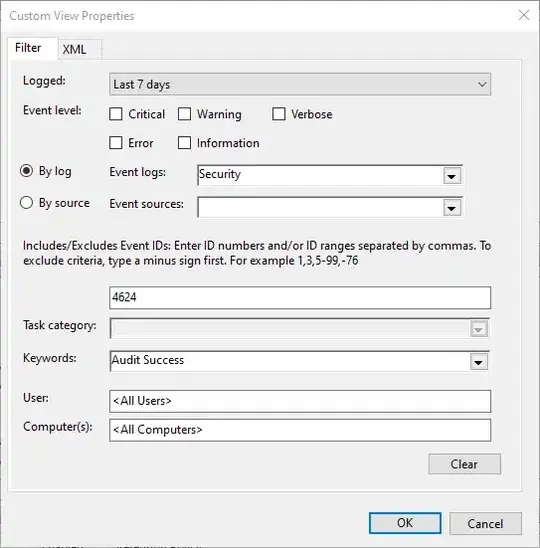
Task: Click the Clear button
Action: click(x=465, y=464)
